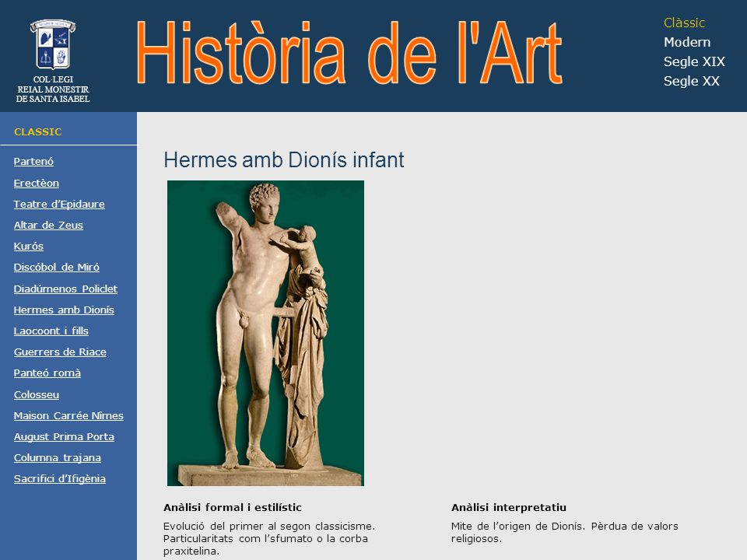Image resolution: width=747 pixels, height=560 pixels.
Task: Open the Clàssic section in top menu
Action: coord(684,23)
